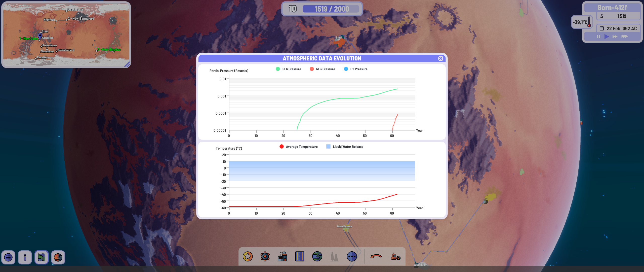Screen dimensions: 644x272
Task: Open the star priorities icon in bottom toolbar
Action: (x=248, y=257)
